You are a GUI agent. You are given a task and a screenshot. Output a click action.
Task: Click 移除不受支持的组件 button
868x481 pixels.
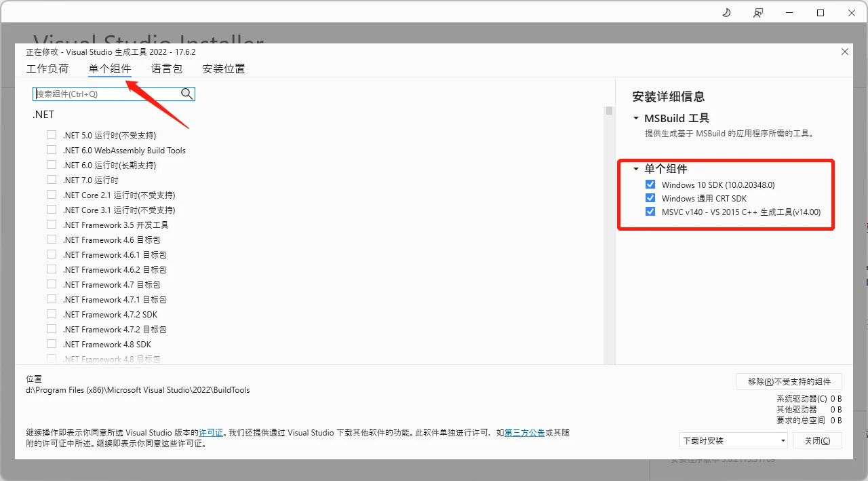click(x=789, y=381)
